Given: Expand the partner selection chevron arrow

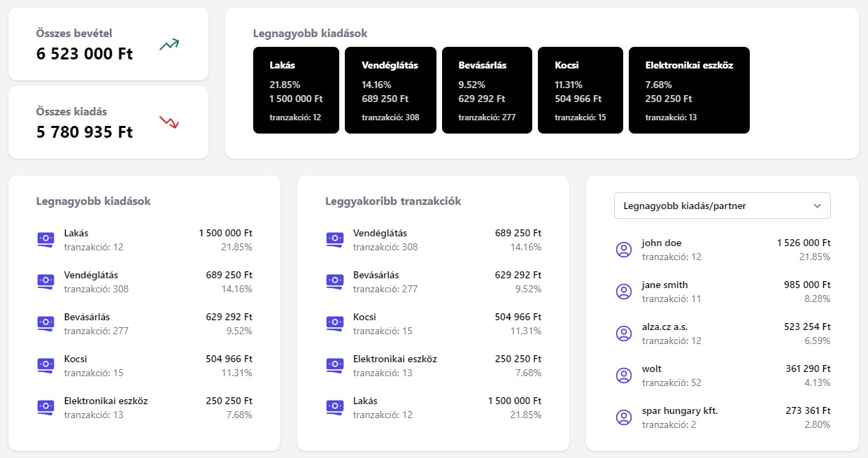Looking at the screenshot, I should (816, 206).
